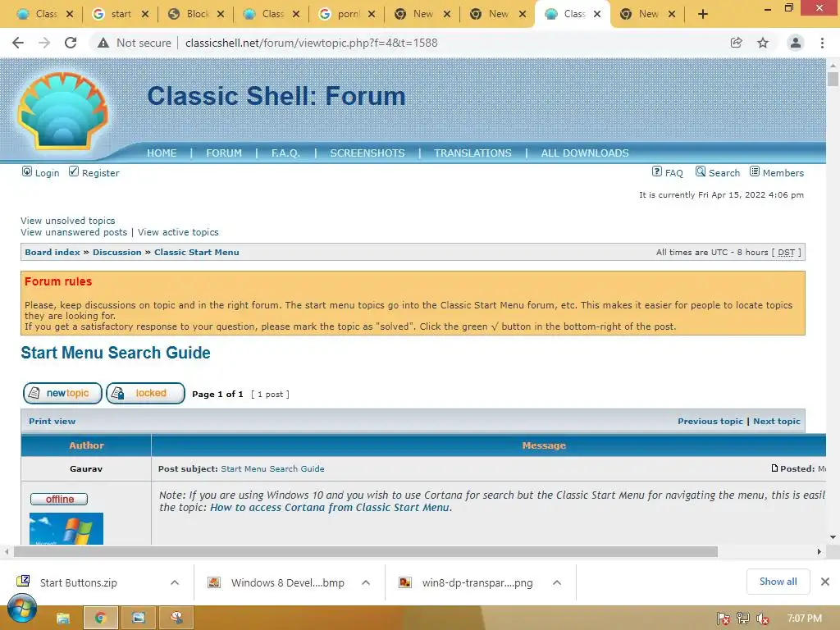The image size is (840, 630).
Task: Click the network tray icon
Action: point(743,619)
